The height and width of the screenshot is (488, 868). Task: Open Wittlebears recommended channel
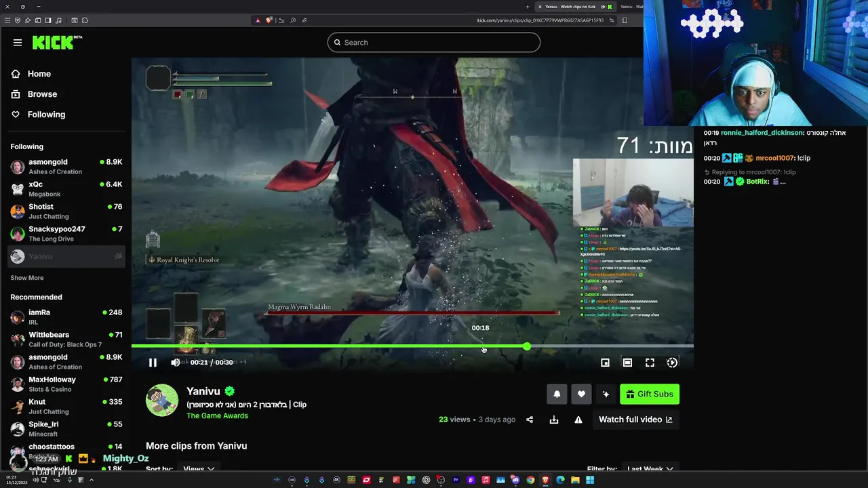coord(66,340)
